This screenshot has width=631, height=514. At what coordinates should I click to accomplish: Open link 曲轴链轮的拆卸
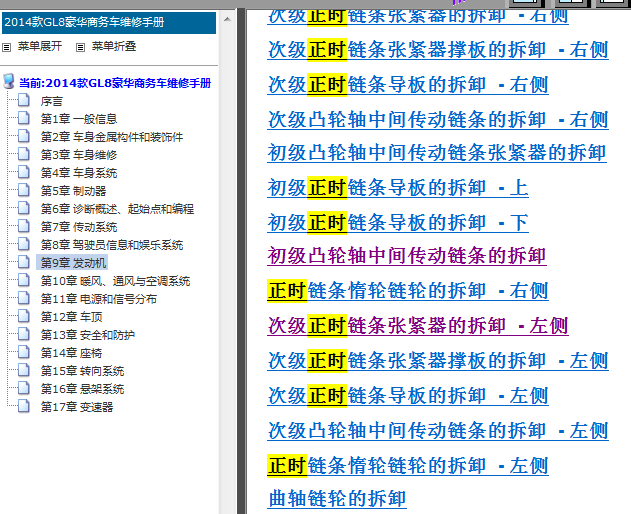(x=337, y=499)
